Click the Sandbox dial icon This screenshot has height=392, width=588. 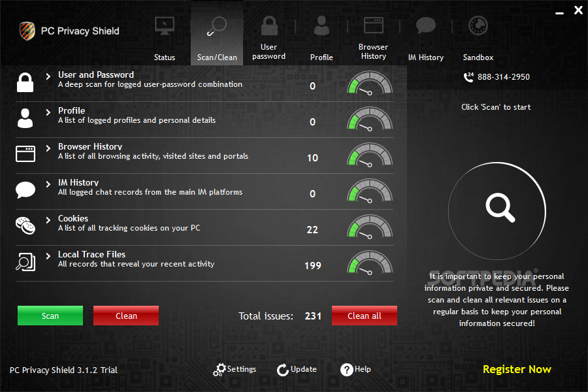(478, 25)
